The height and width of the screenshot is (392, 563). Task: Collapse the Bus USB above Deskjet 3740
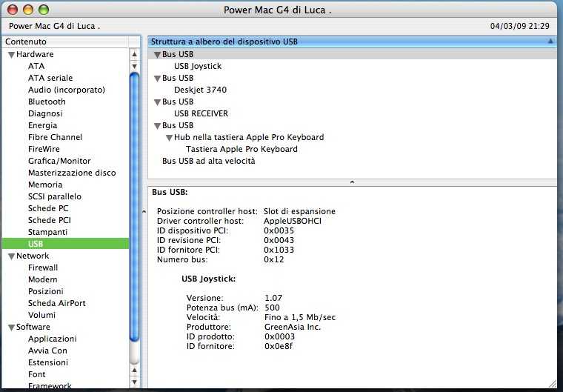point(157,79)
